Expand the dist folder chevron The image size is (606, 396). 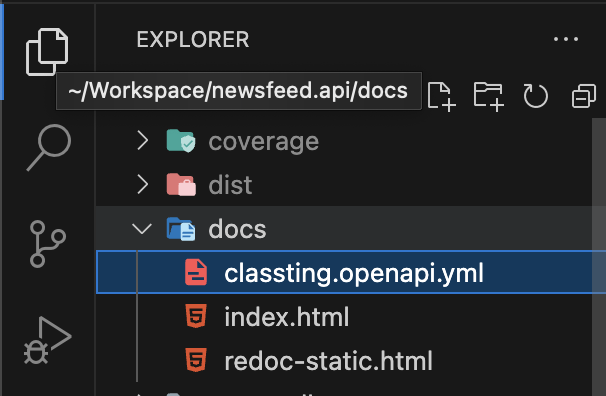tap(143, 184)
